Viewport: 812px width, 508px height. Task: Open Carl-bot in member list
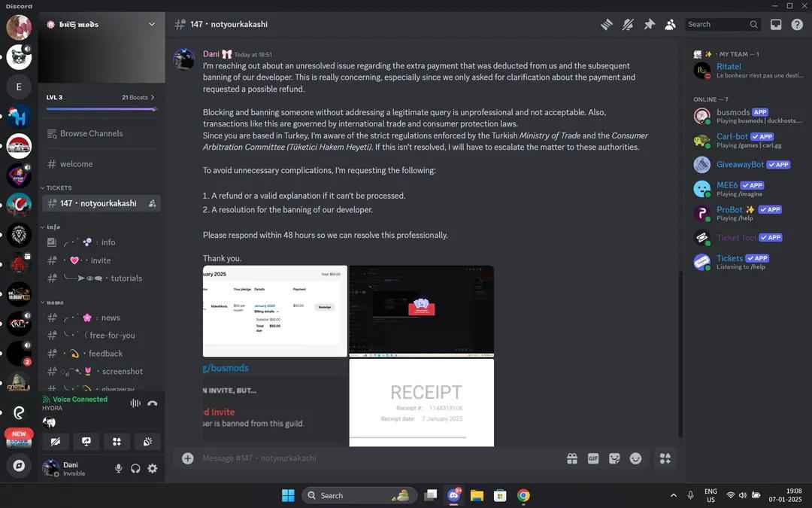pos(747,140)
